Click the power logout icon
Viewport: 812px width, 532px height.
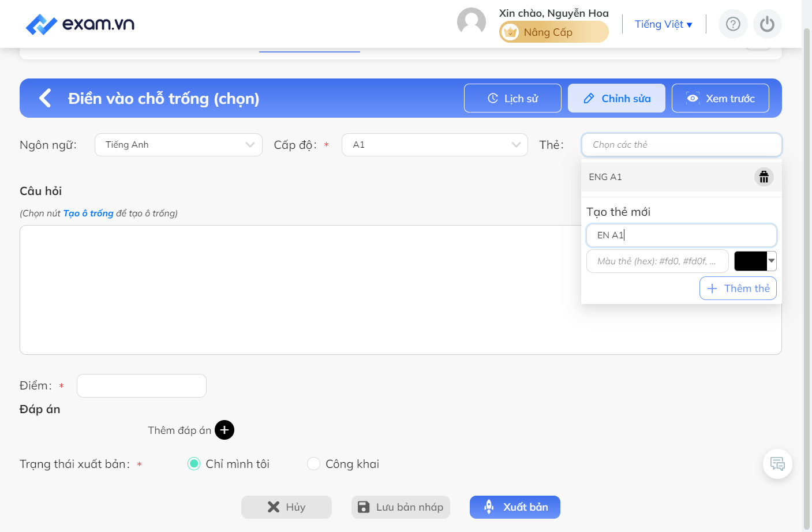767,24
